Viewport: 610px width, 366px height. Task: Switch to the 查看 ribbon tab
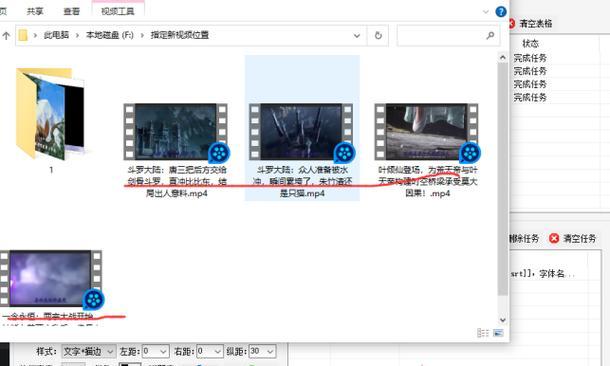point(72,11)
